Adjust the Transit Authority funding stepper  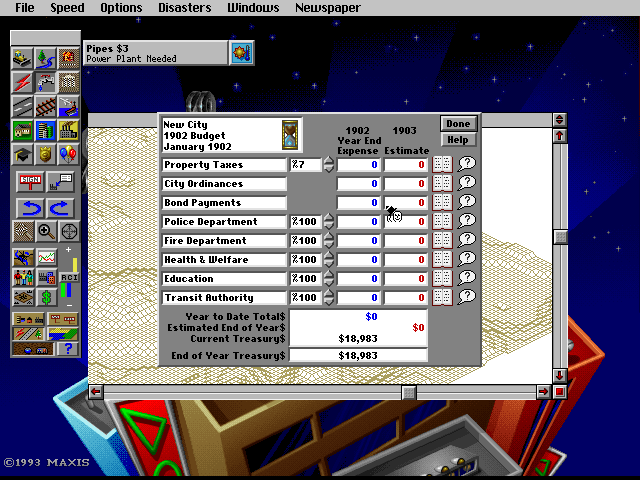coord(329,298)
